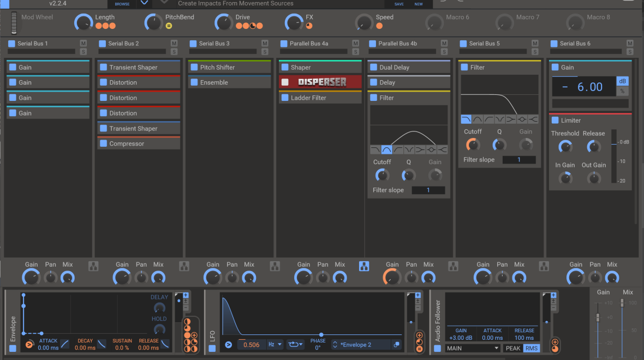Click LFO plus modulation mode button
644x360 pixels.
click(418, 295)
